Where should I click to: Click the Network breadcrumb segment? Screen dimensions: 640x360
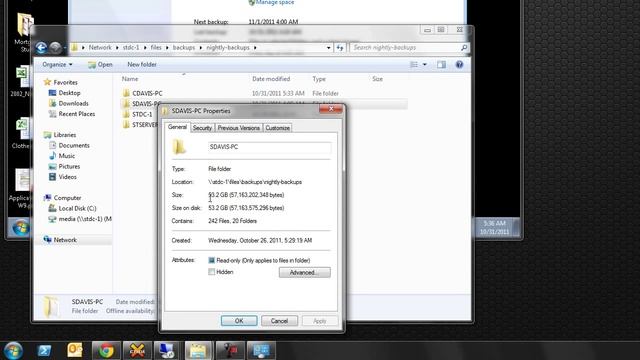(x=100, y=48)
